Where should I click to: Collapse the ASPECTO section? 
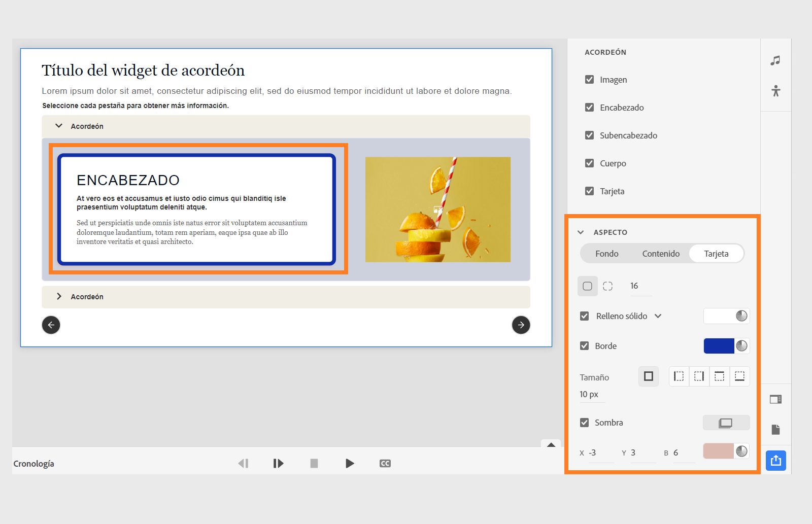[581, 232]
